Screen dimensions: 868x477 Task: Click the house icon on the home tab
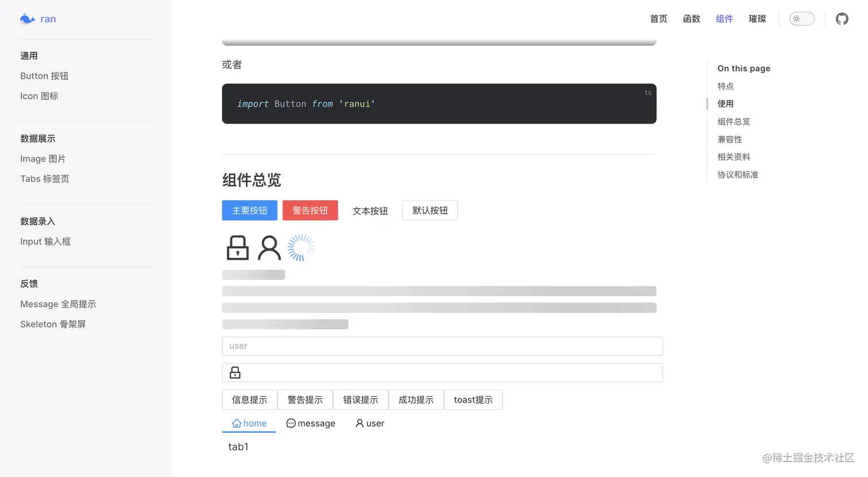[237, 424]
